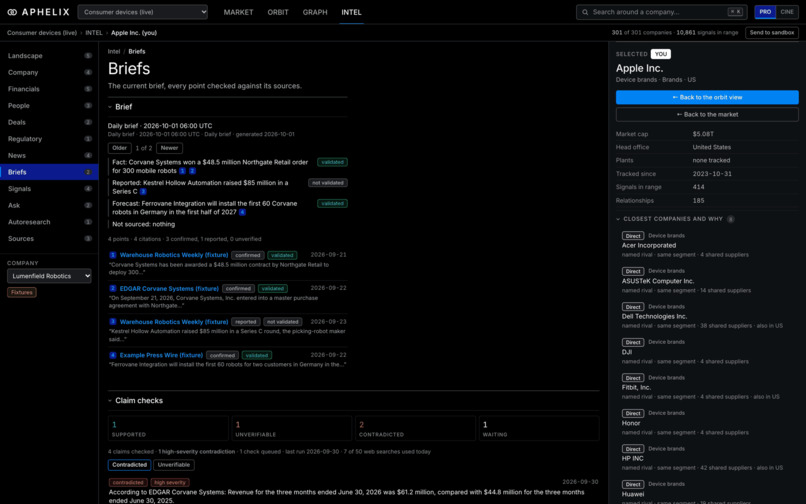Open Regulatory in the sidebar
This screenshot has width=806, height=504.
49,139
